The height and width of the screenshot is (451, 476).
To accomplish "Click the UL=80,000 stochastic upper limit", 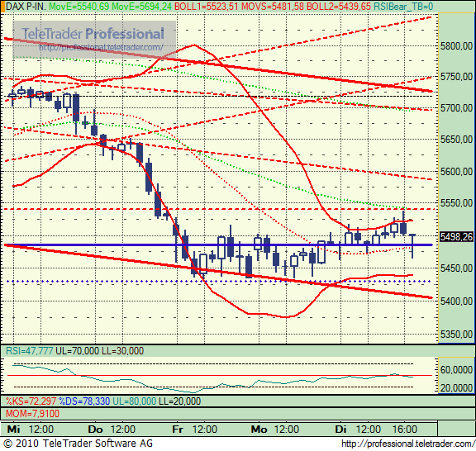I will point(134,401).
